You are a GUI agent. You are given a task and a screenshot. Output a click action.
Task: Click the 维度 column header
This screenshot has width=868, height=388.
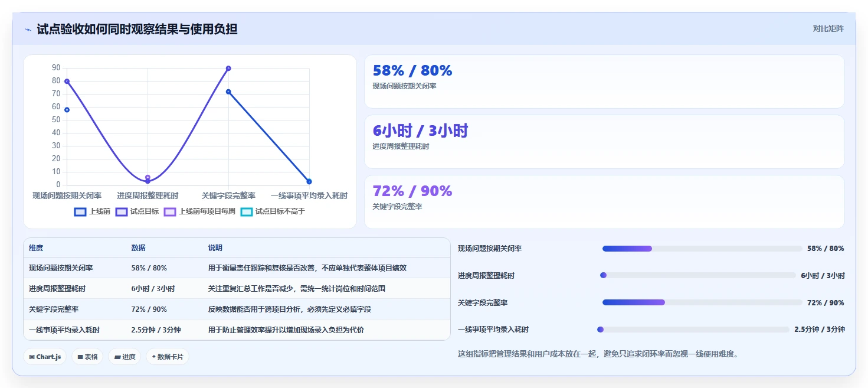point(36,248)
